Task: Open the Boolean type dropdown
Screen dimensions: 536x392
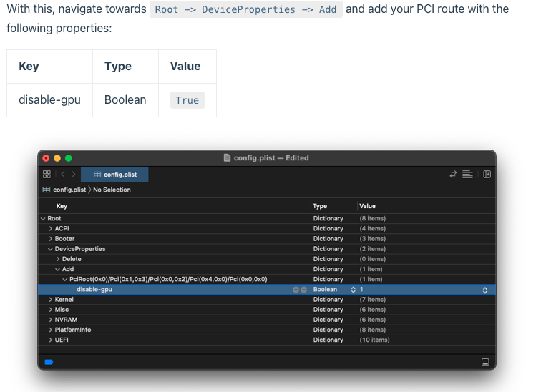Action: click(x=353, y=290)
